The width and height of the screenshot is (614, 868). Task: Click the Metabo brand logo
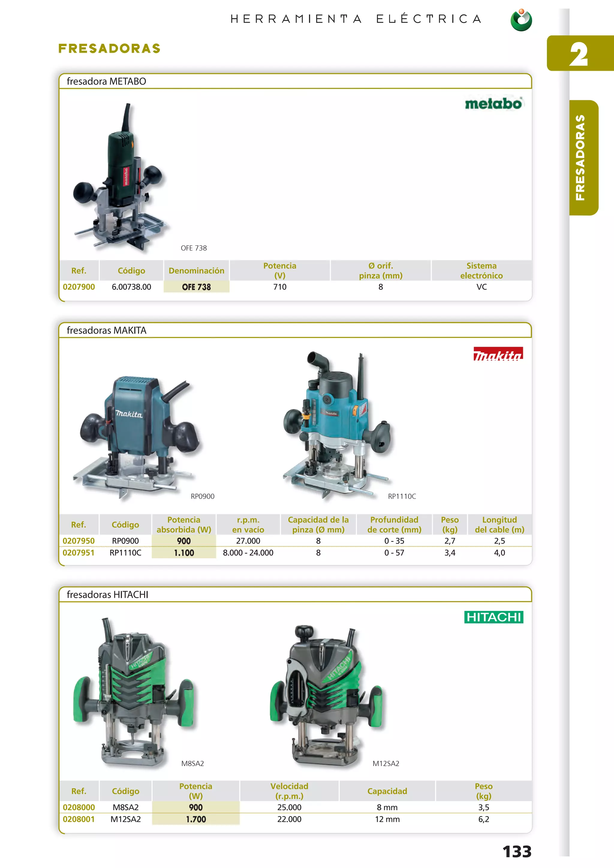[x=493, y=103]
